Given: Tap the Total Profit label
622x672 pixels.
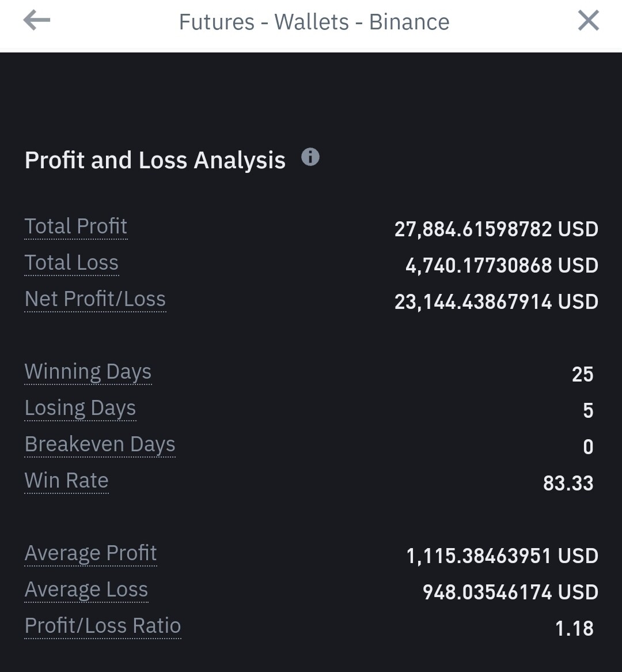Looking at the screenshot, I should tap(76, 226).
